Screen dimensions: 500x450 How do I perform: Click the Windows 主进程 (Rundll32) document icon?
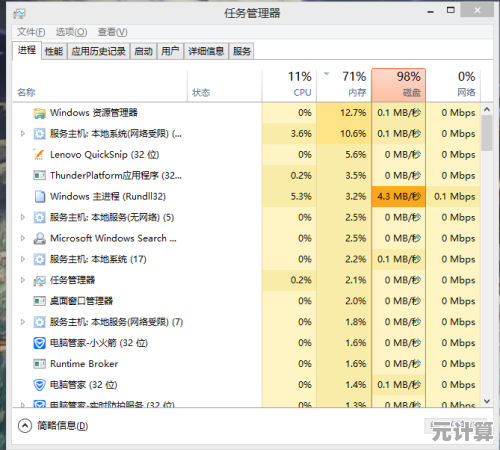pyautogui.click(x=39, y=196)
